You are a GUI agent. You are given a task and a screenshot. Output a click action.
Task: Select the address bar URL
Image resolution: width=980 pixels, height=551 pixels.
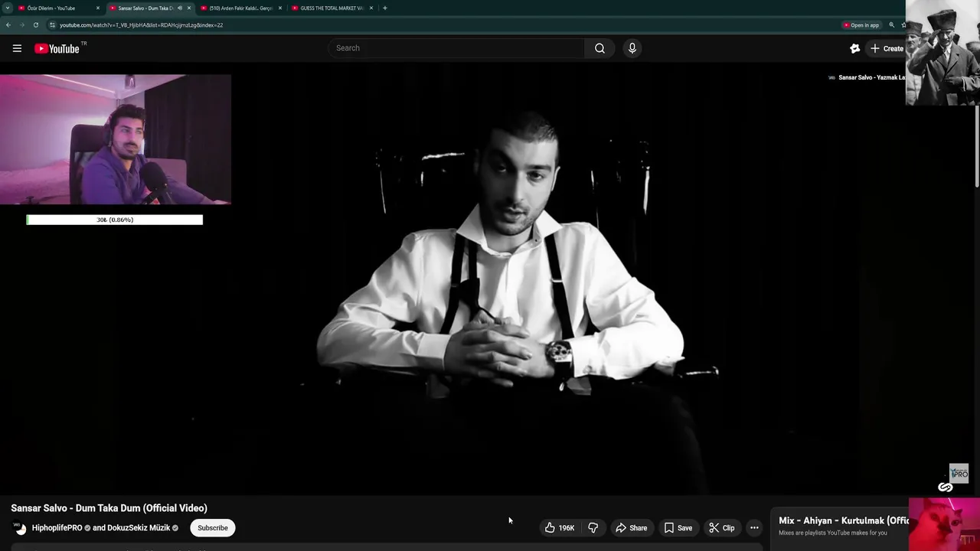click(x=142, y=25)
